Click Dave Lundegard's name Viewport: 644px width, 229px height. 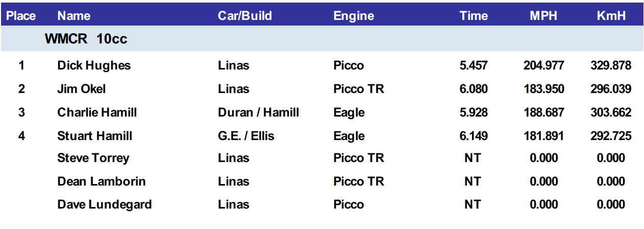click(105, 204)
